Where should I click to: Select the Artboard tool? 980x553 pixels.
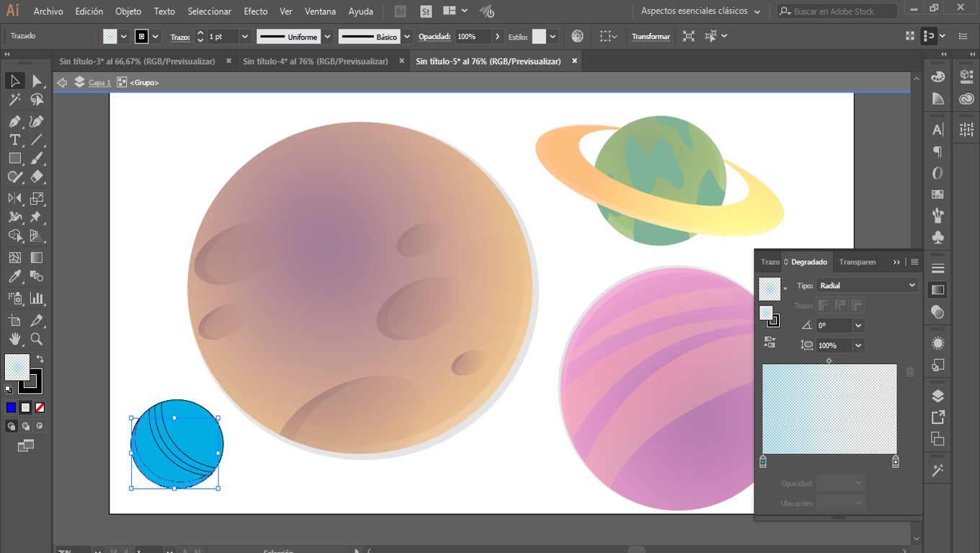(x=14, y=320)
